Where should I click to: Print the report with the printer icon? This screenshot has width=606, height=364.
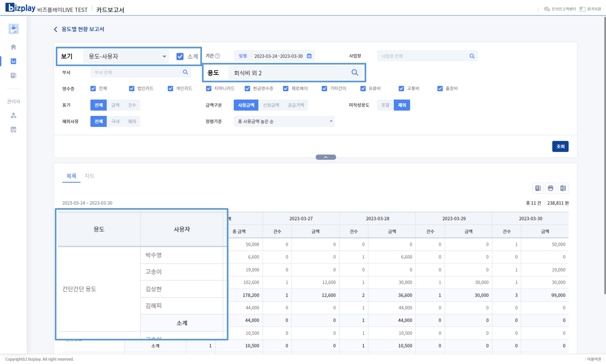[x=551, y=188]
